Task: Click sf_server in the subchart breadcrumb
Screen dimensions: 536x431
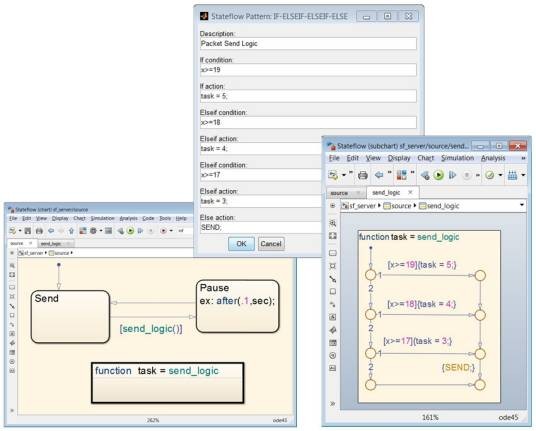Action: [x=359, y=206]
